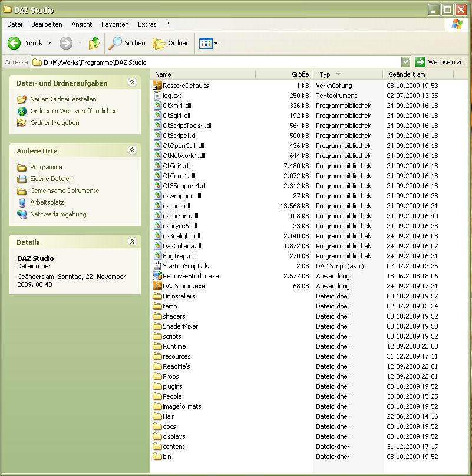The width and height of the screenshot is (472, 476).
Task: Open the Zurück history dropdown arrow
Action: (49, 43)
